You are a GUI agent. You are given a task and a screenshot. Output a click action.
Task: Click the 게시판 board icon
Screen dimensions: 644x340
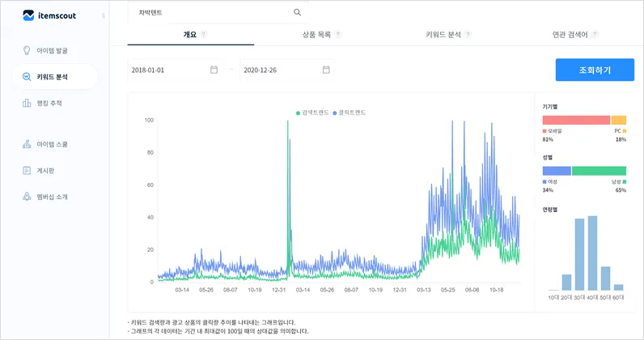pyautogui.click(x=27, y=170)
